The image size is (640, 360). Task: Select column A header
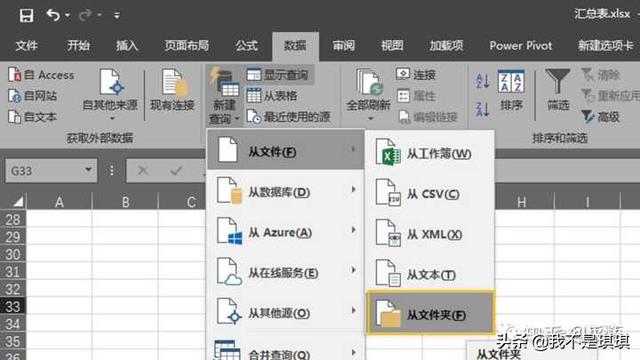tap(60, 202)
